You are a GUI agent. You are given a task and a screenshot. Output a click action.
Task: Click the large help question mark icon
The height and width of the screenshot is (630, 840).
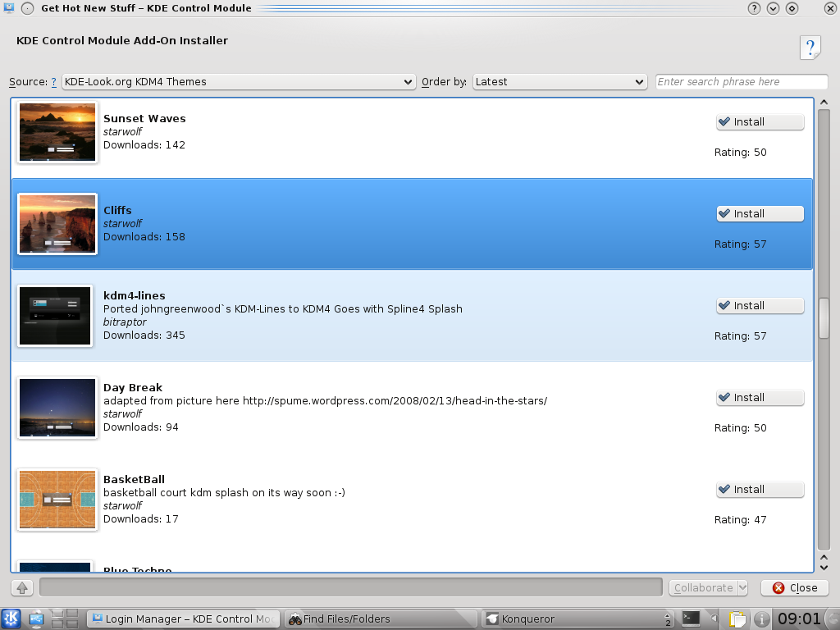point(810,48)
